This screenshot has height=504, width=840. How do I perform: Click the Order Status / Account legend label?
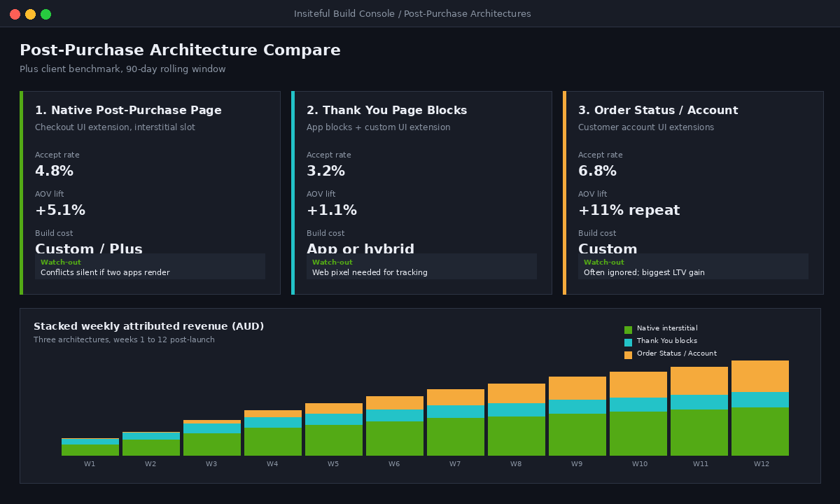(677, 353)
